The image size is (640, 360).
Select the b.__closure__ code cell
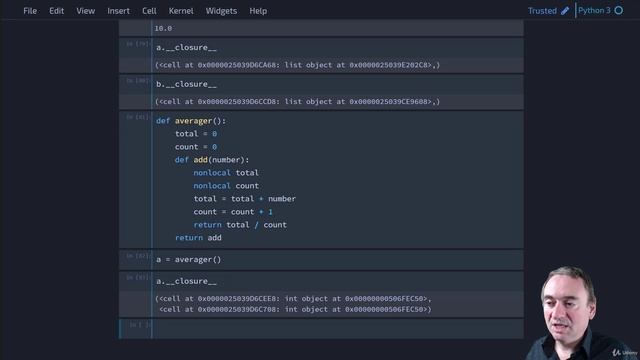click(338, 84)
